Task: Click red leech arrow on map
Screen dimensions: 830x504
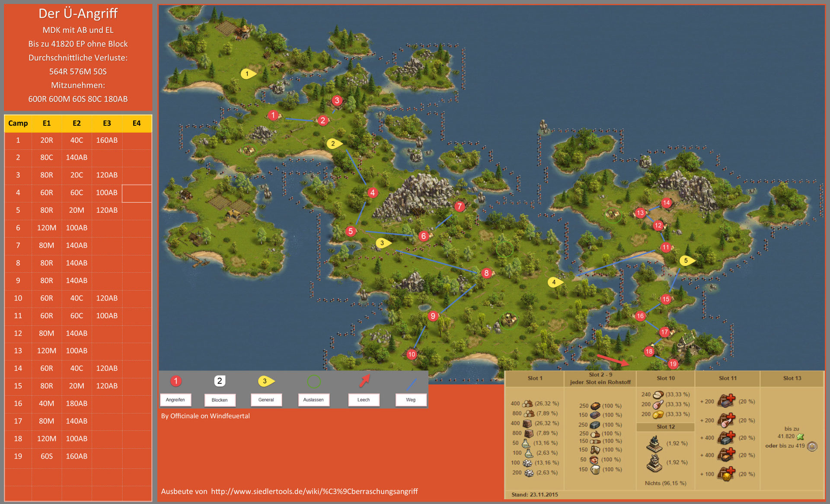Action: point(613,360)
